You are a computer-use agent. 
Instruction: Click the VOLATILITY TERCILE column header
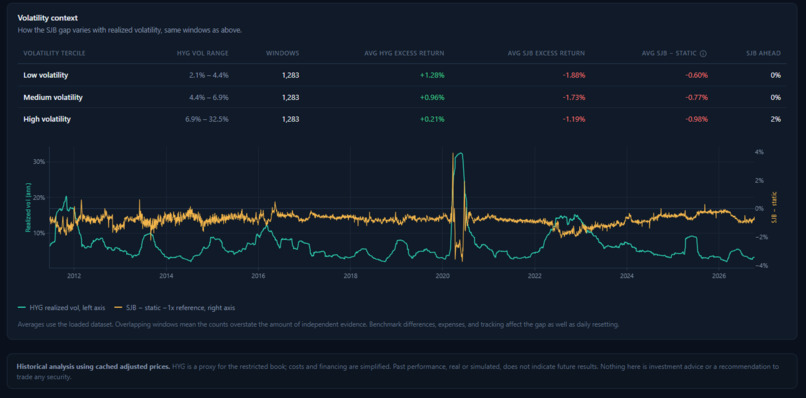(x=54, y=53)
